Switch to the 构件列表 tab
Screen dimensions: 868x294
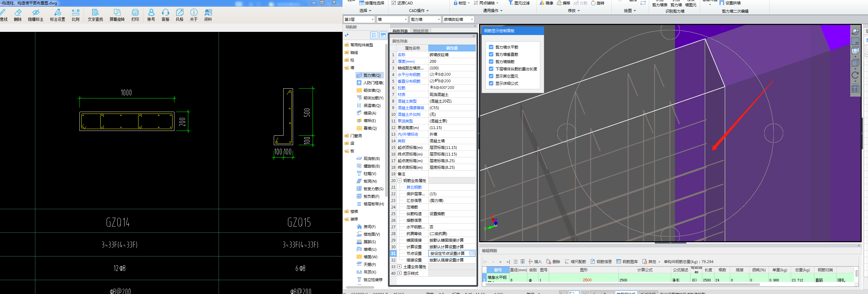400,31
